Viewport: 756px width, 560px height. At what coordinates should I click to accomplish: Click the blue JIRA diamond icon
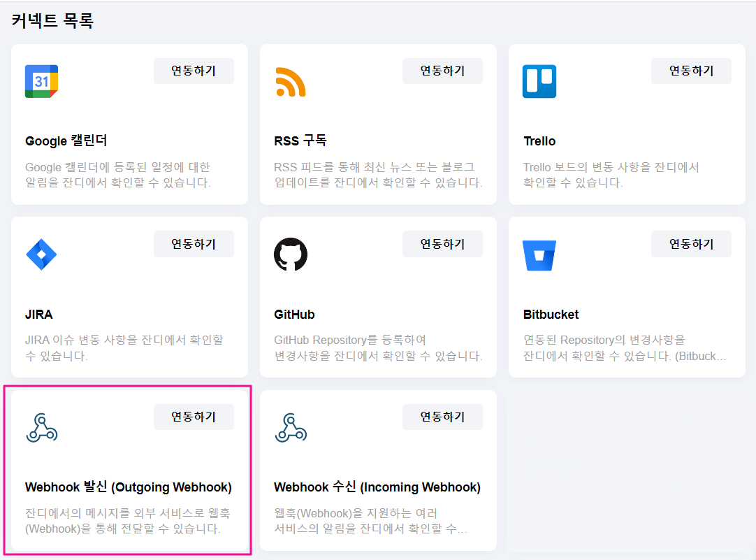coord(41,254)
